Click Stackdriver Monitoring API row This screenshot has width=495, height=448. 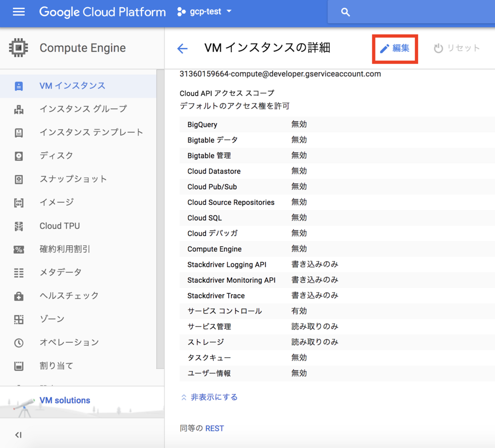coord(337,280)
